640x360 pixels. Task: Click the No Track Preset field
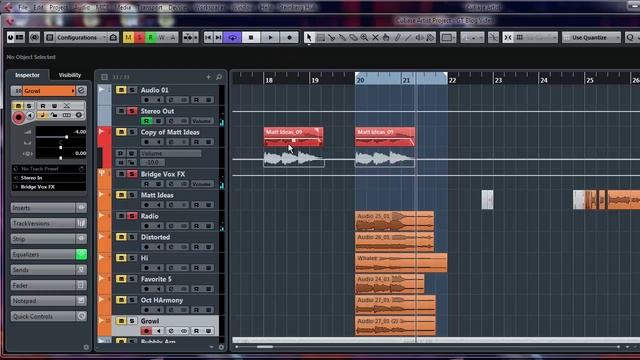click(49, 169)
